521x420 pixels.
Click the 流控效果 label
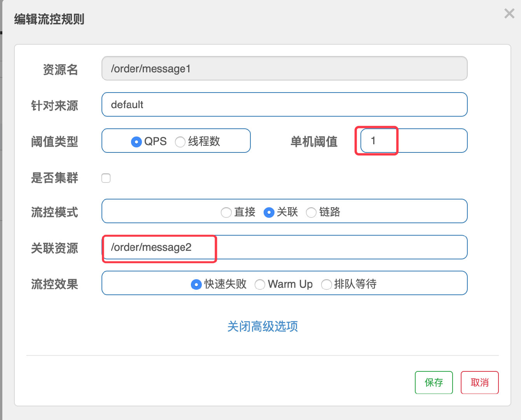coord(55,284)
